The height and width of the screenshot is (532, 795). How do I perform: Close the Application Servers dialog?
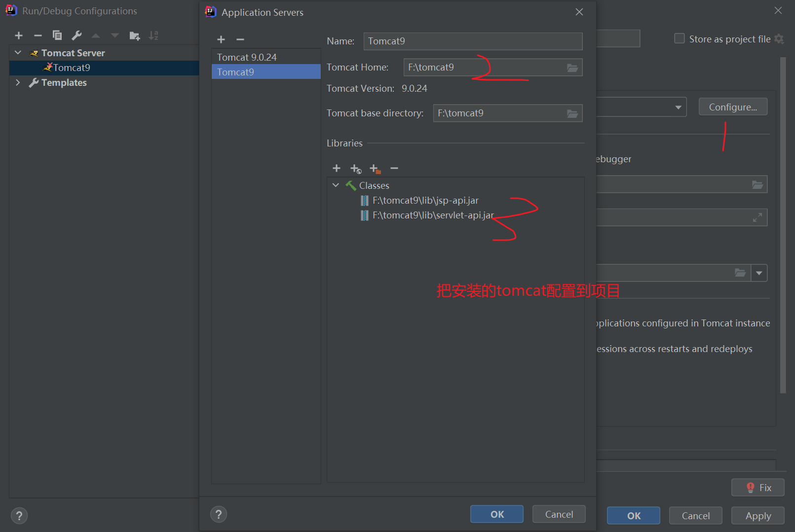(579, 12)
